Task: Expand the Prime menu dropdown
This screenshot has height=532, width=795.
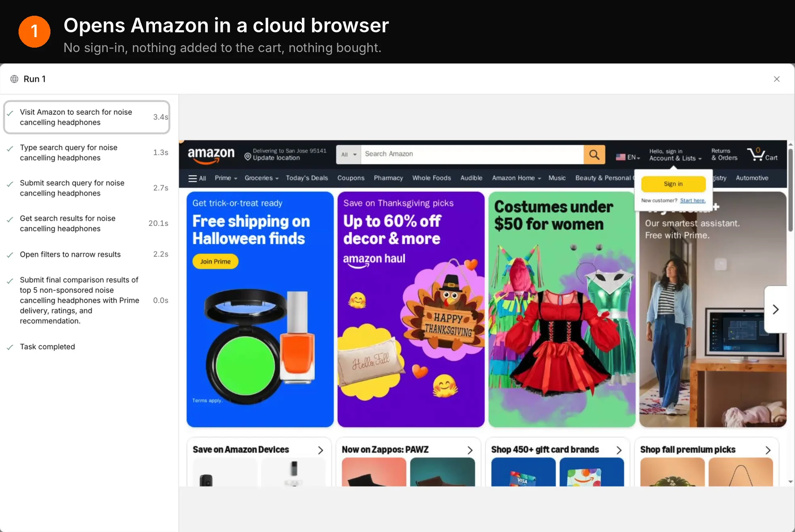Action: pyautogui.click(x=226, y=178)
